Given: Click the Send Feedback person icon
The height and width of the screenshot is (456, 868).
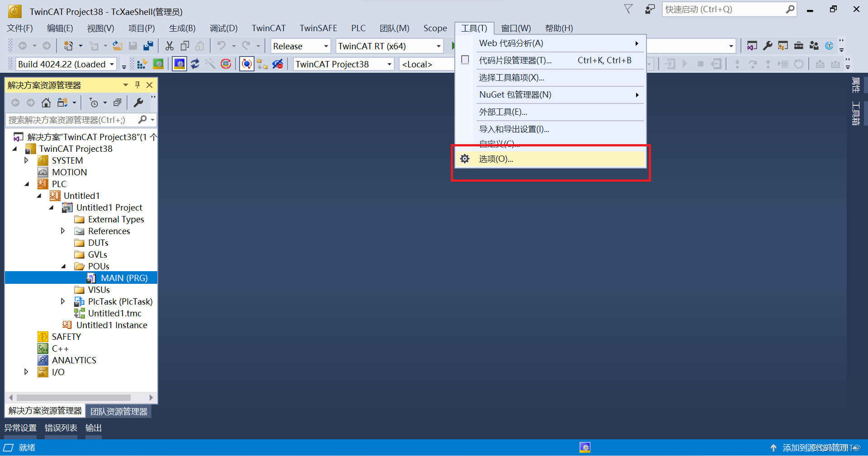Looking at the screenshot, I should [650, 9].
